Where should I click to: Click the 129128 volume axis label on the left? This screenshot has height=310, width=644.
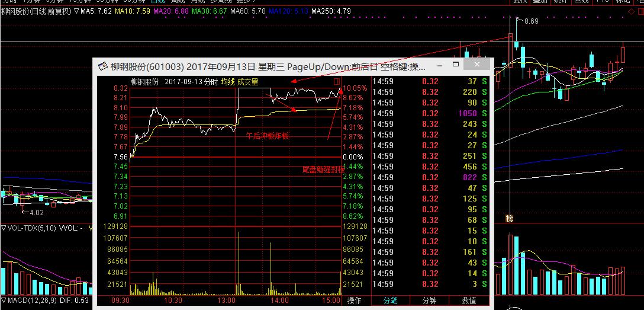pyautogui.click(x=116, y=226)
